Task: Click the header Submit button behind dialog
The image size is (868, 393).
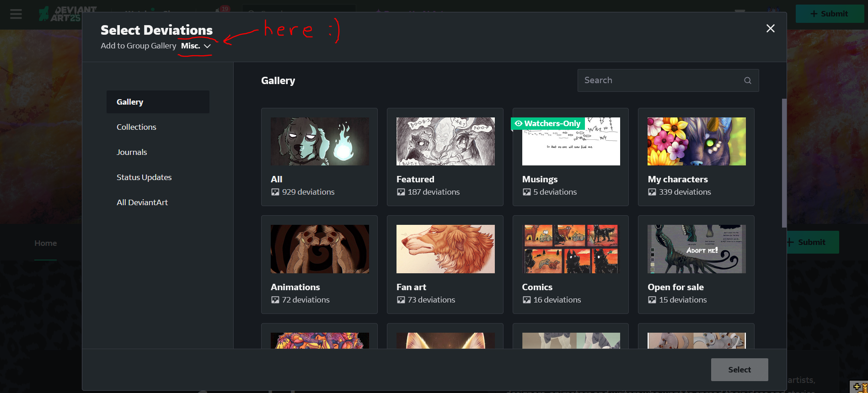Action: [x=830, y=14]
